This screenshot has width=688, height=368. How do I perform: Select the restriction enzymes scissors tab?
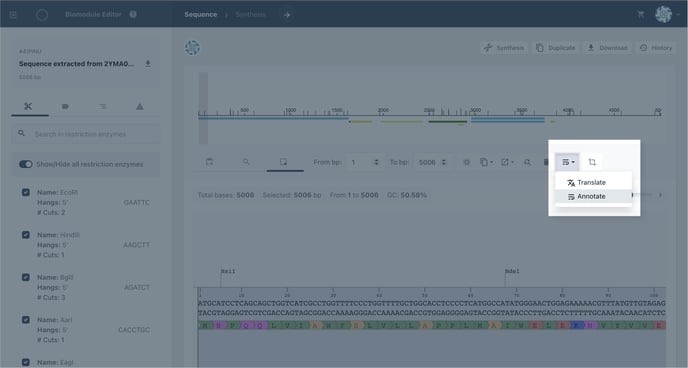(x=29, y=107)
